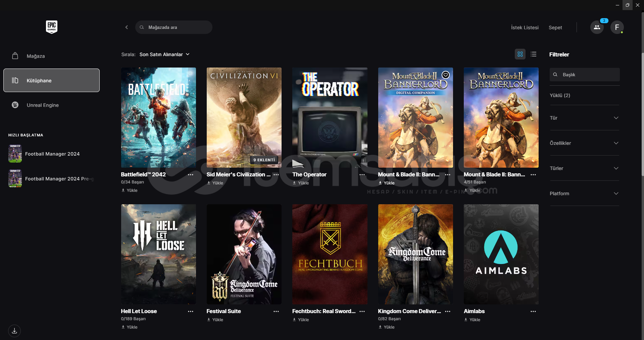Click Yükle under Mount & Blade Digital Companion
This screenshot has height=340, width=644.
coord(387,183)
